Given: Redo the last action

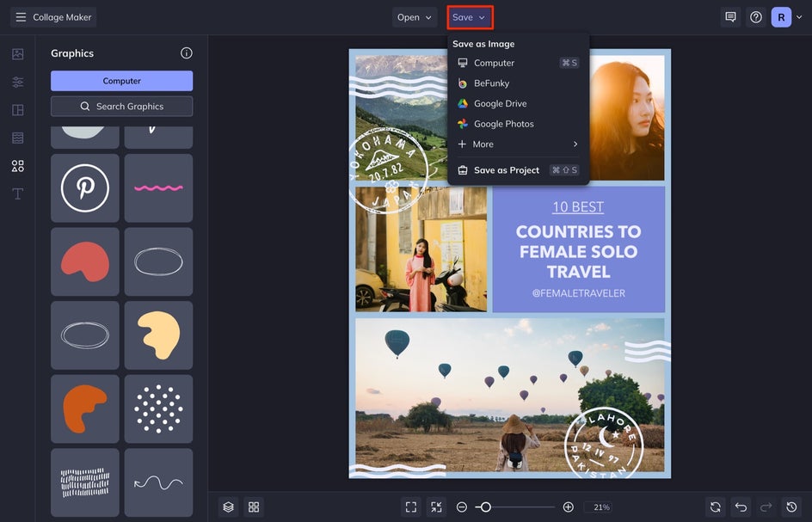Looking at the screenshot, I should 766,507.
